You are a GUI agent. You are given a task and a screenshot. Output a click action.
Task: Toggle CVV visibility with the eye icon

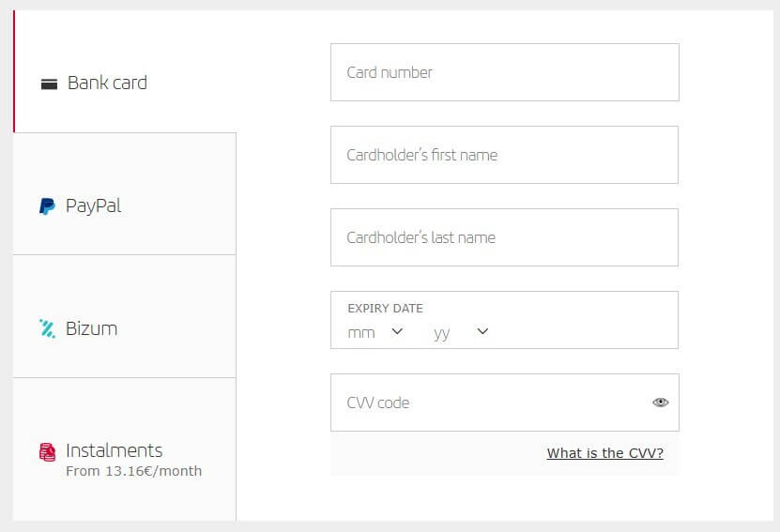point(660,403)
